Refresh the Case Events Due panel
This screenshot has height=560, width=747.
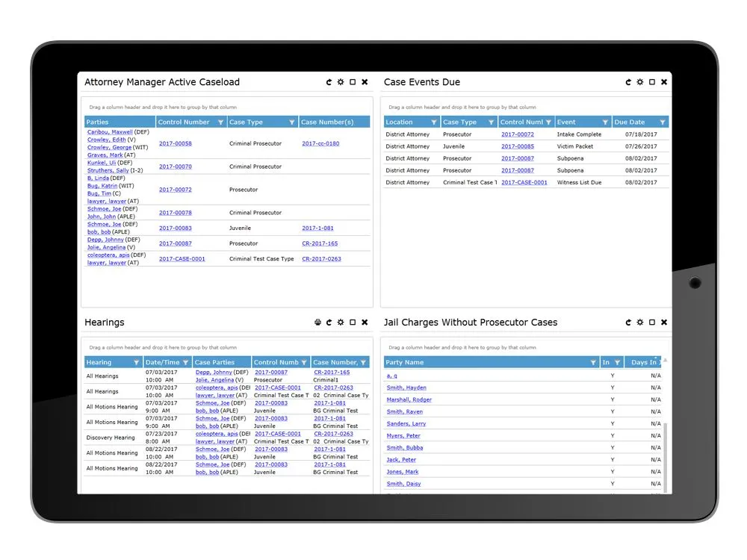click(x=628, y=82)
